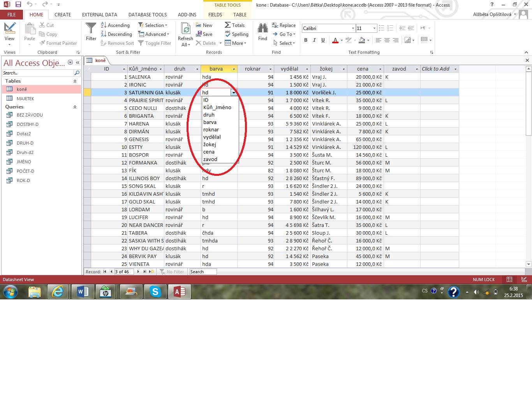
Task: Apply italic formatting
Action: (314, 40)
